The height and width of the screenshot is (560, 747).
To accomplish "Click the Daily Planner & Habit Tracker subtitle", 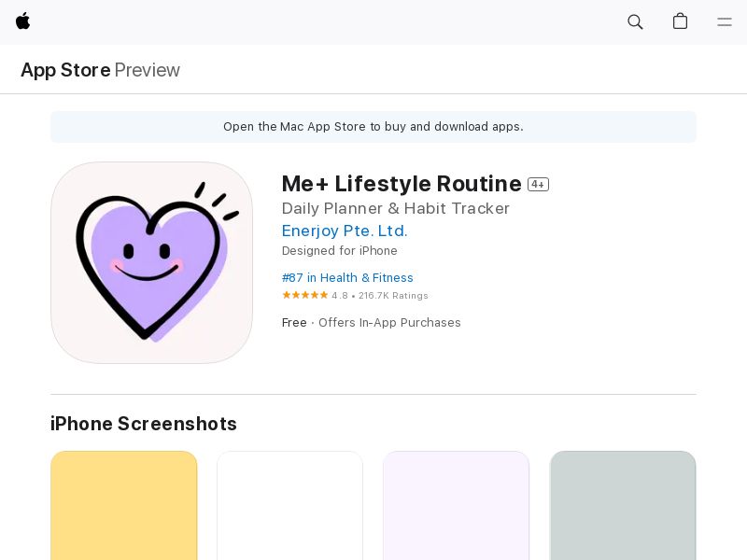I will pos(395,208).
